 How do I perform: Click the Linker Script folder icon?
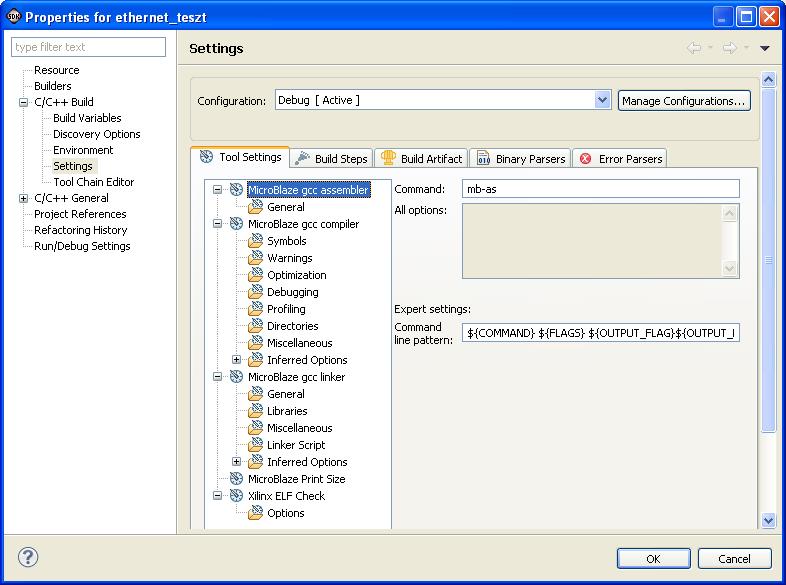click(256, 445)
